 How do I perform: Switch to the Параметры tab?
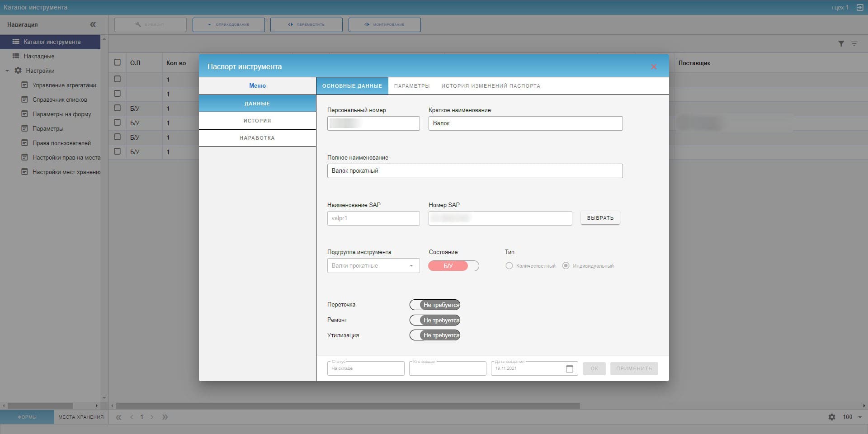pyautogui.click(x=411, y=86)
